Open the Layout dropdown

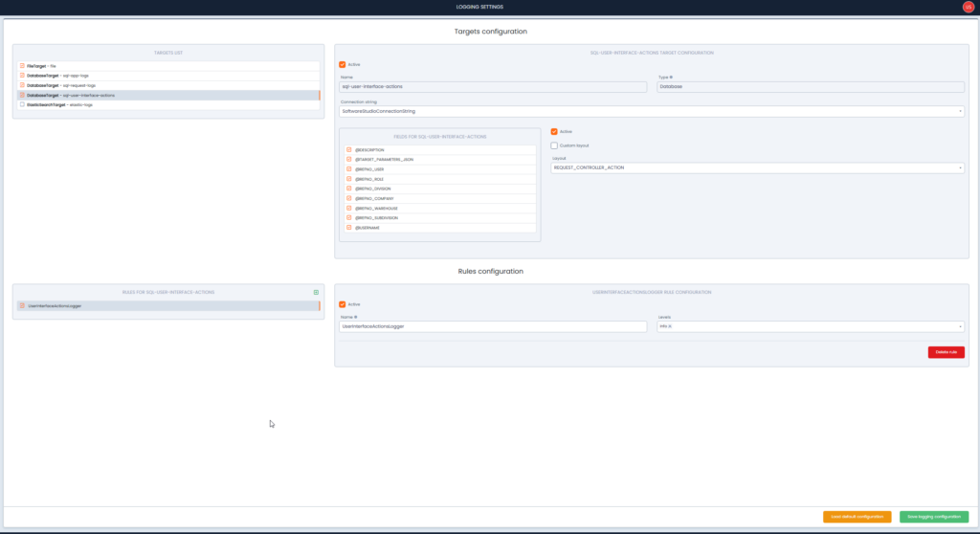(757, 168)
